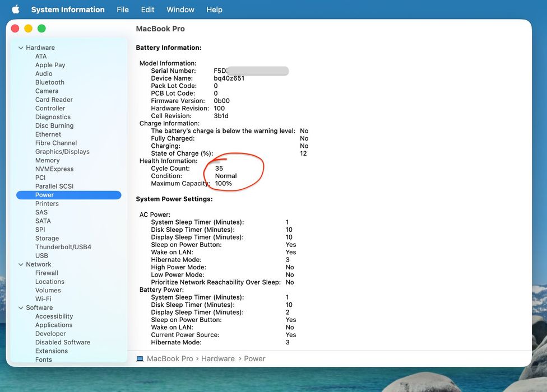547x392 pixels.
Task: Select Disabled Software in the sidebar
Action: point(63,343)
